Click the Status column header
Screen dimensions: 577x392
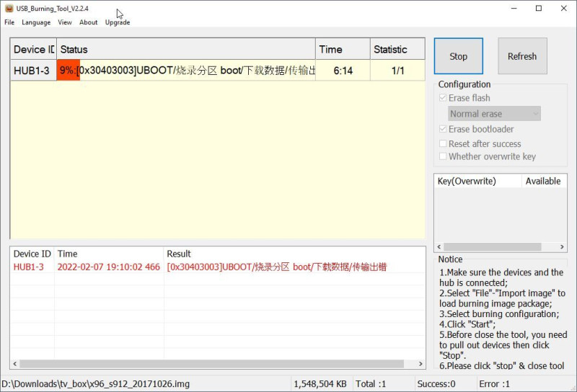click(186, 49)
